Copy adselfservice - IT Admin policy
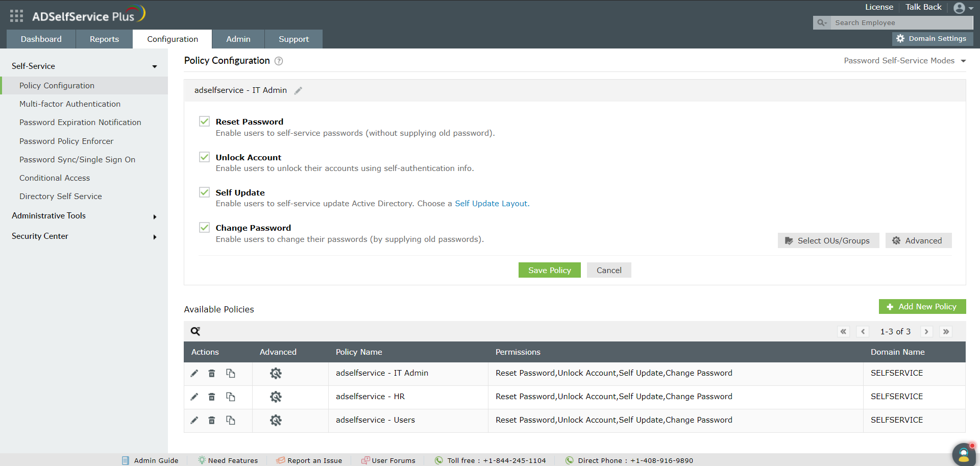Viewport: 980px width, 466px height. 231,373
